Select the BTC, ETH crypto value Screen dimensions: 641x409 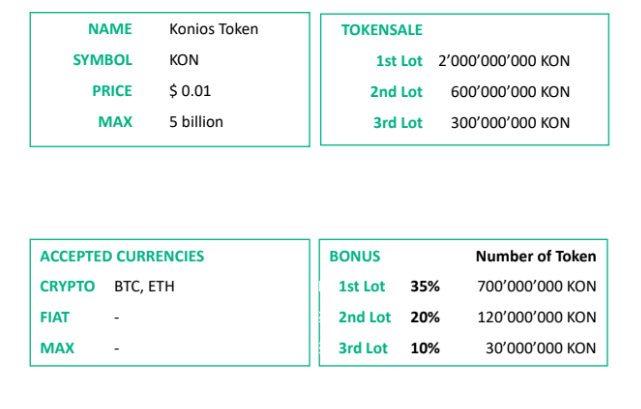(144, 286)
